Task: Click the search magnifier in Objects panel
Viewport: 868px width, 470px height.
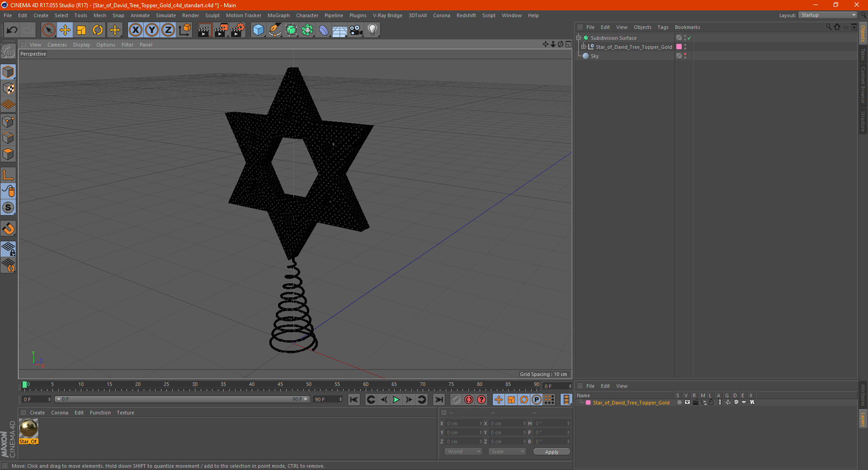Action: tap(828, 27)
